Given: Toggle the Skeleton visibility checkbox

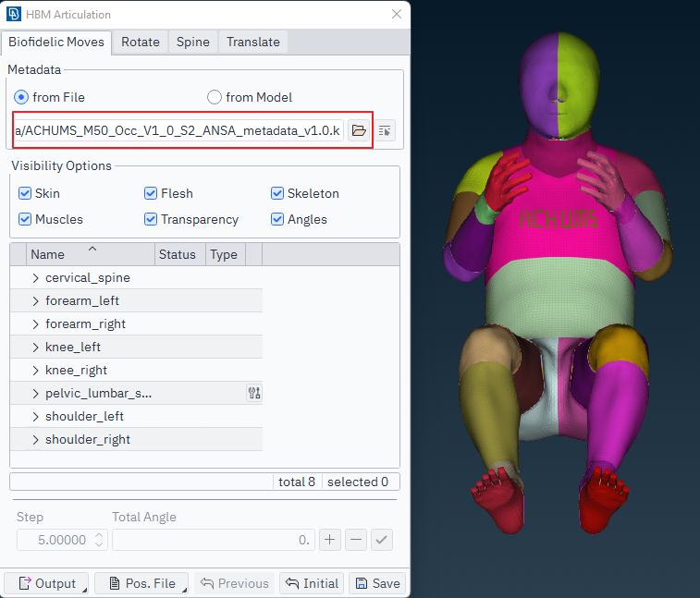Looking at the screenshot, I should point(277,193).
